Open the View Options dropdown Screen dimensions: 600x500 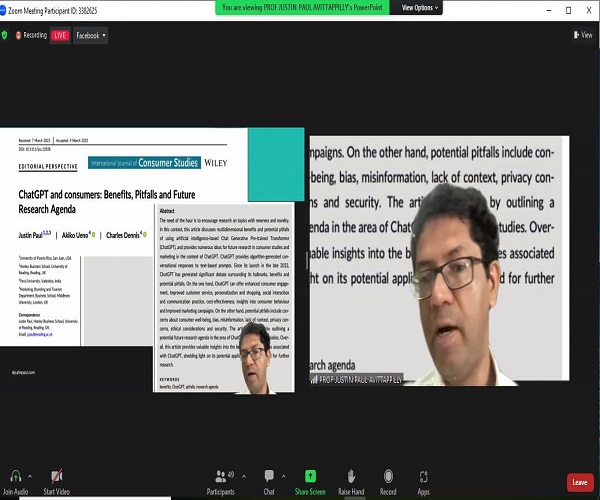[x=420, y=8]
